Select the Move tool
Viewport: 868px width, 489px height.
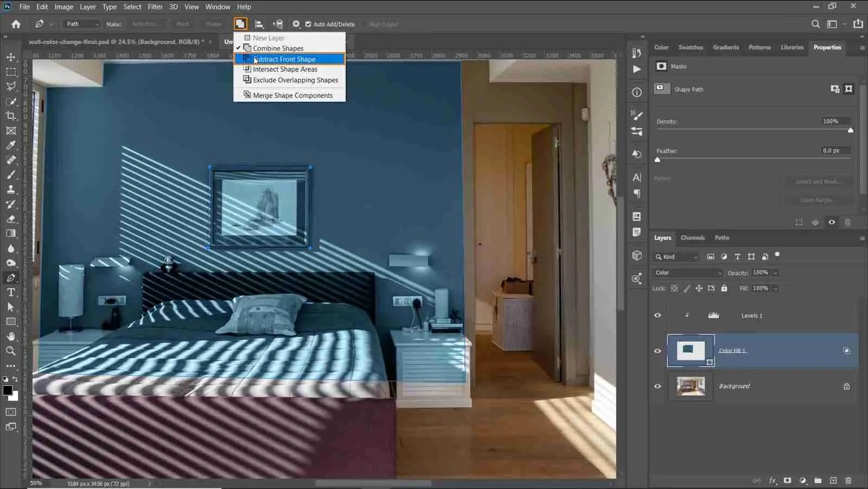[x=10, y=56]
